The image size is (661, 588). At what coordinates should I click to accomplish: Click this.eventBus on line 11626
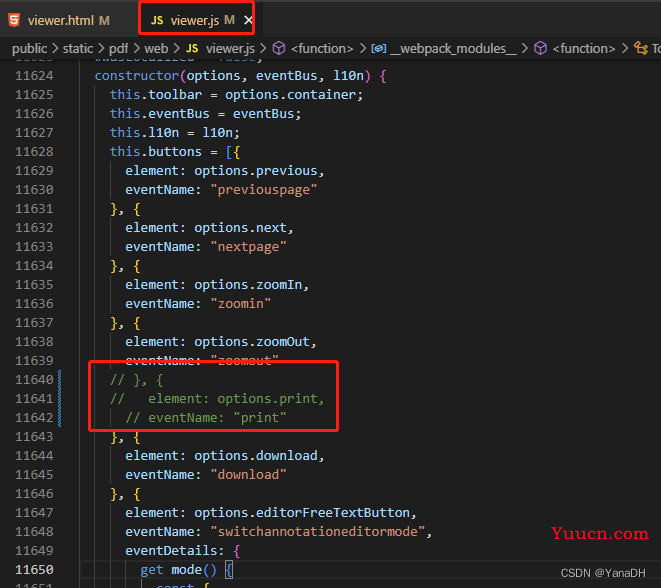159,114
